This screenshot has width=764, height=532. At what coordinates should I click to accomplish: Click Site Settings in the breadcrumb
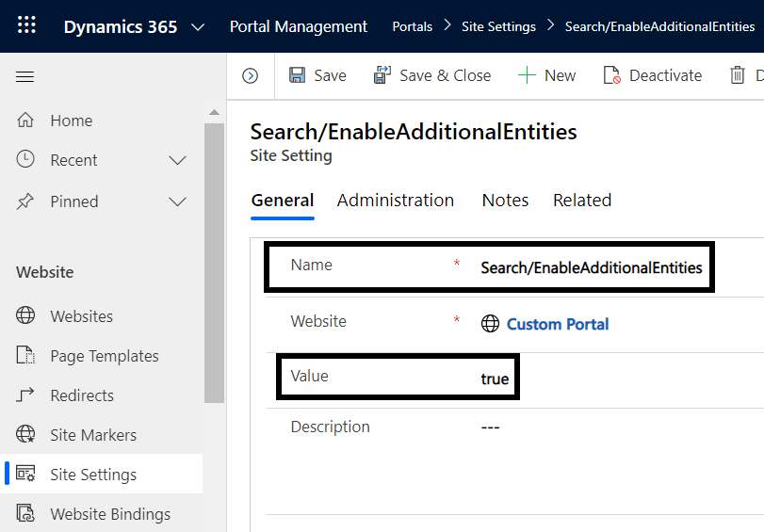tap(498, 26)
